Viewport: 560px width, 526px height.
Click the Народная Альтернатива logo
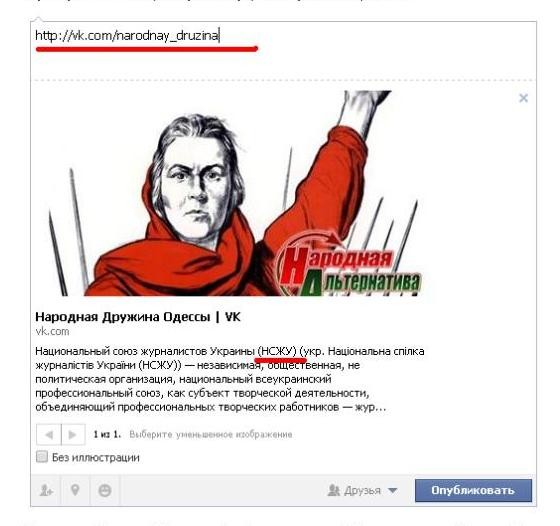[349, 267]
